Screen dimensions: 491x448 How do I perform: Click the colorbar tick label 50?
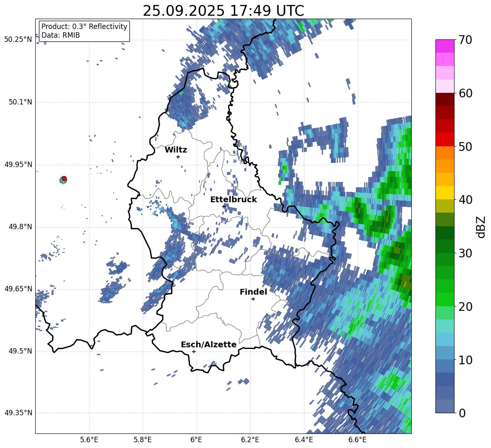tap(465, 146)
